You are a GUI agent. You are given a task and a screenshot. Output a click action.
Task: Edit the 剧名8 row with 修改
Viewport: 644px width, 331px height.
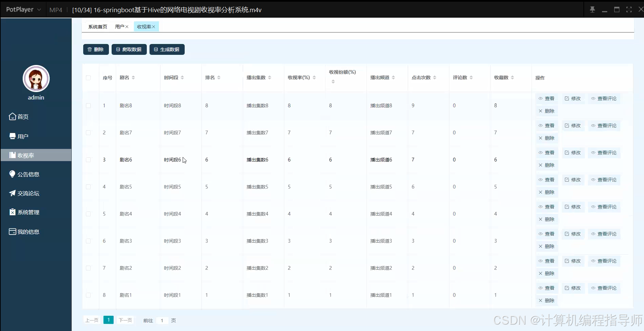(573, 98)
